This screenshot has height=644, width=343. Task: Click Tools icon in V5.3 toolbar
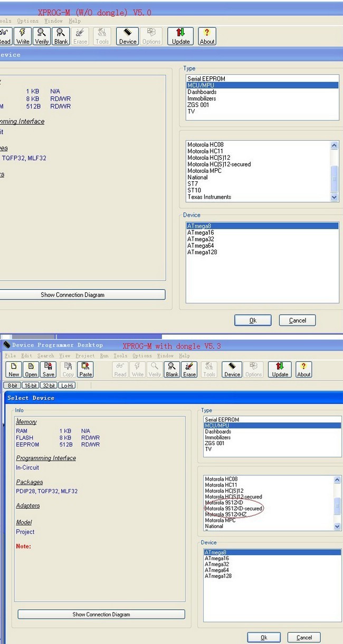(x=209, y=369)
